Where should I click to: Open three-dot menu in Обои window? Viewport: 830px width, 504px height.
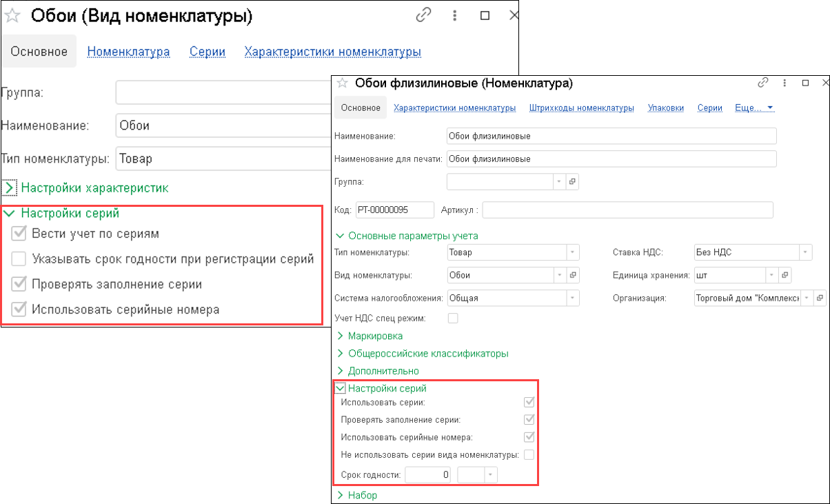(x=455, y=15)
